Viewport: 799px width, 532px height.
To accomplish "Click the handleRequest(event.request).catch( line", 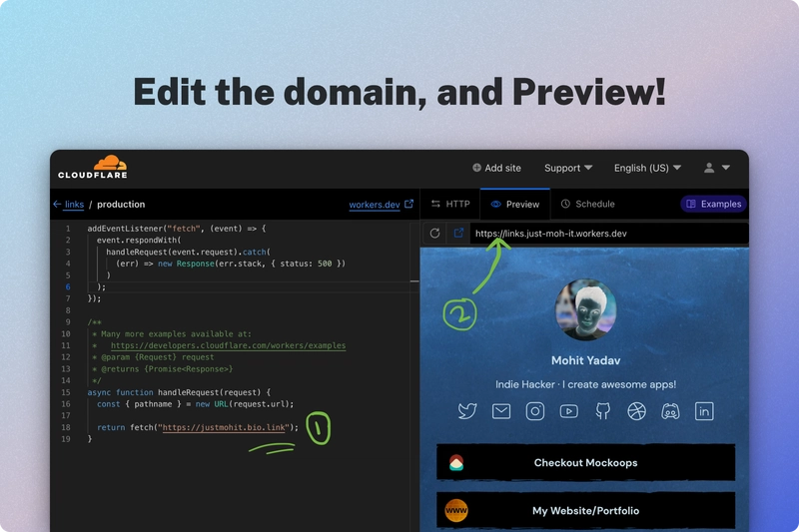I will 188,252.
